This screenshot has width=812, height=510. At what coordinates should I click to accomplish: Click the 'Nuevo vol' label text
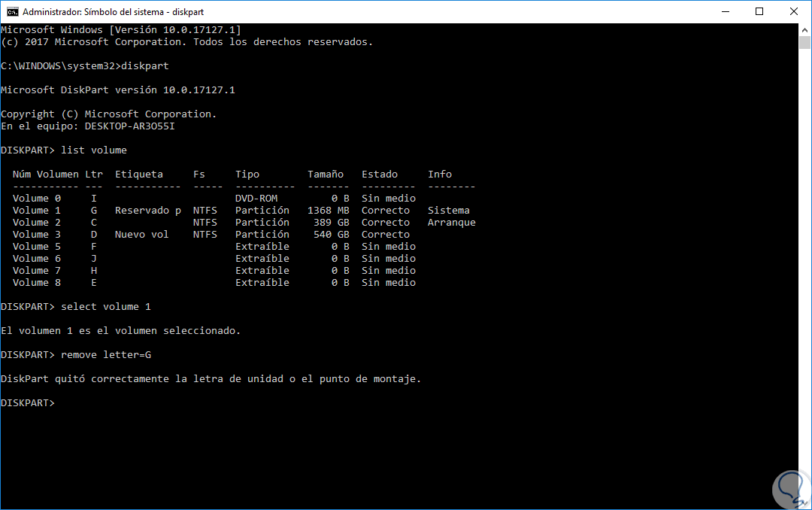tap(142, 234)
